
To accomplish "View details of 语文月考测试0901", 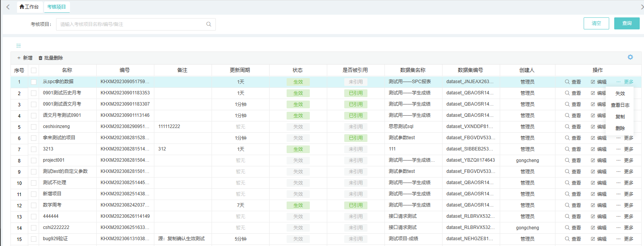I will [x=573, y=116].
